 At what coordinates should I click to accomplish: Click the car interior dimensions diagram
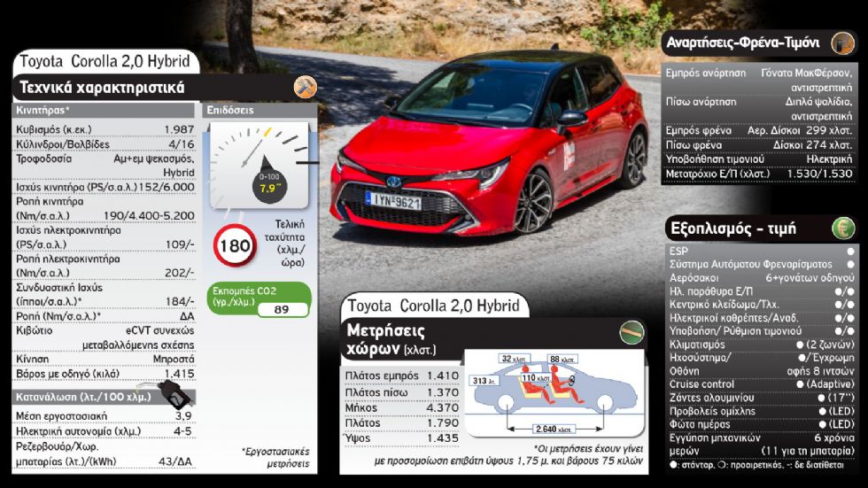554,393
